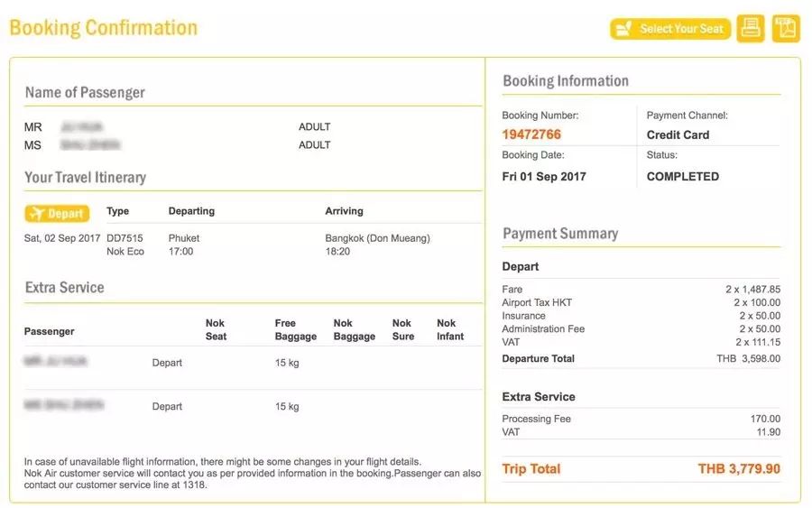This screenshot has height=508, width=812.
Task: Click the Booking Information heading
Action: coord(566,81)
